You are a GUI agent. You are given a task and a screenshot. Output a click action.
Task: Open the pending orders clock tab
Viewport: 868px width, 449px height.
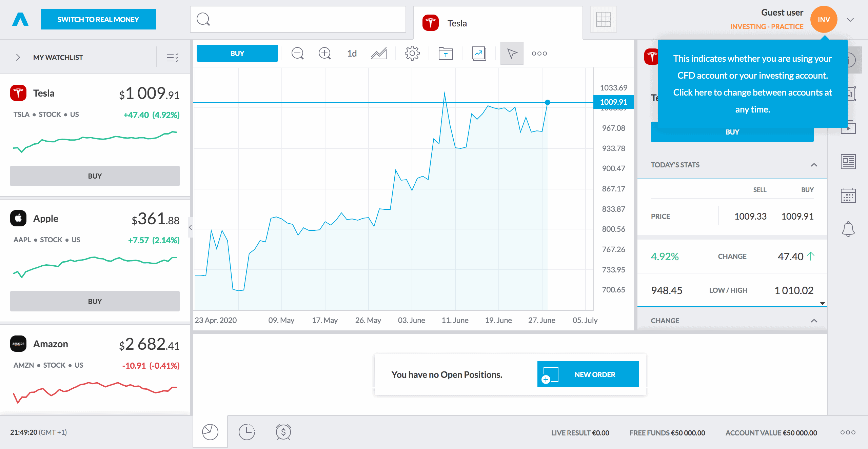pos(246,432)
